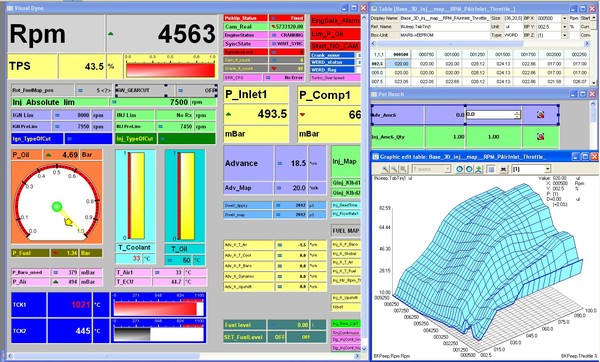Viewport: 600px width, 362px height.
Task: Click the TCK2 grey temperature bar
Action: click(x=132, y=334)
